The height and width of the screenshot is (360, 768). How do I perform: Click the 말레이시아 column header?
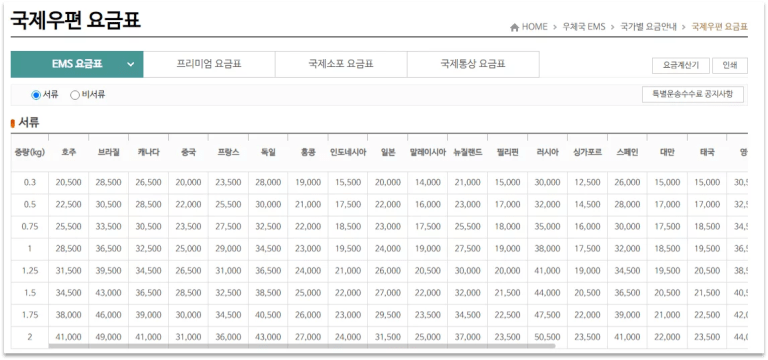click(x=428, y=152)
